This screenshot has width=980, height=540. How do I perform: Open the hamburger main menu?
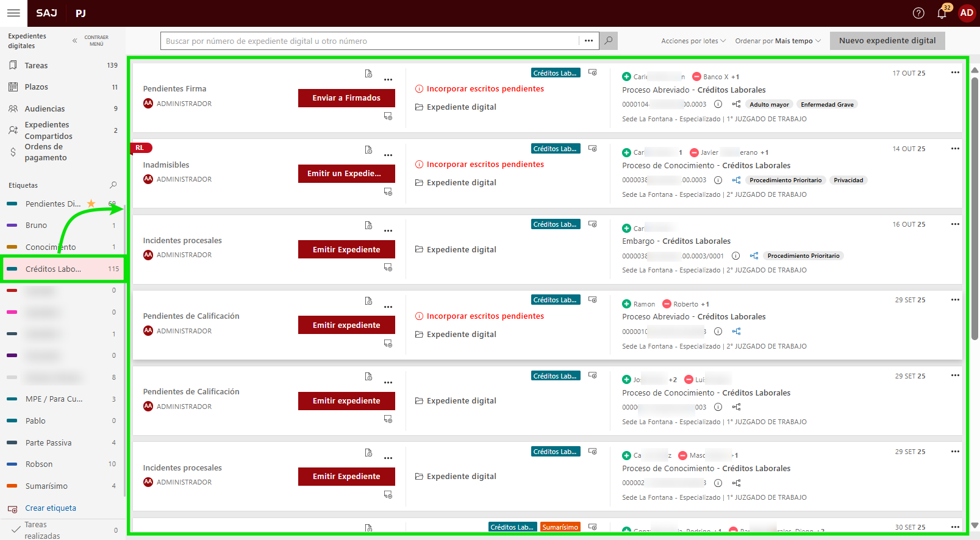[13, 13]
